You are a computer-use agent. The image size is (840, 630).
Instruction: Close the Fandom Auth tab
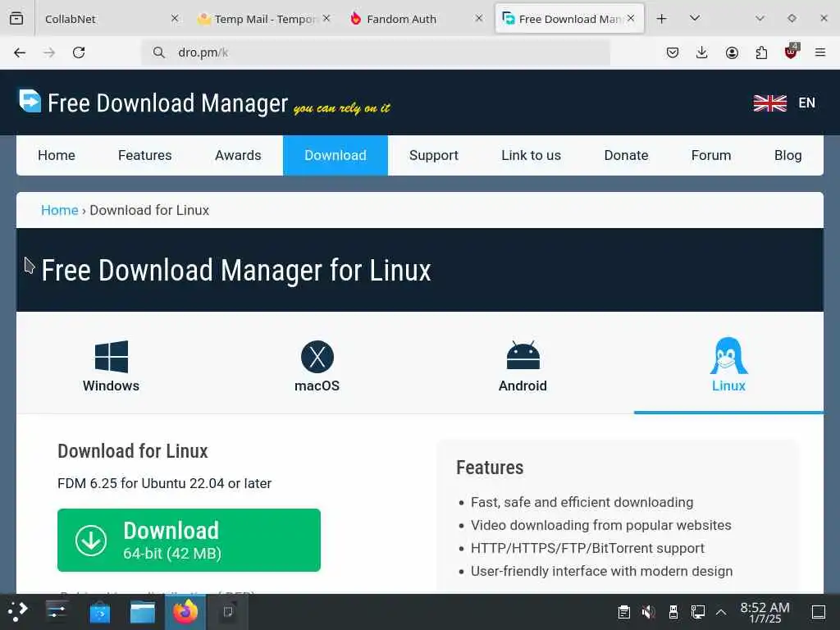tap(479, 18)
